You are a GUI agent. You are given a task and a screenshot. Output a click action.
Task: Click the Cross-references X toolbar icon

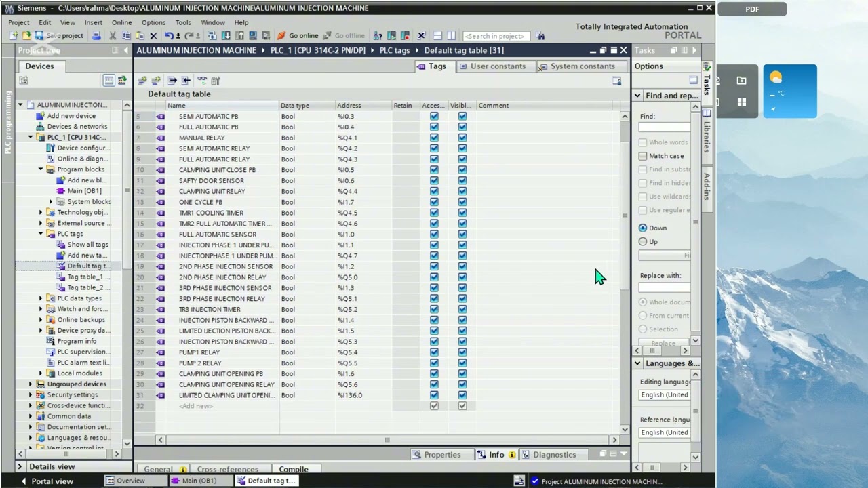coord(421,35)
